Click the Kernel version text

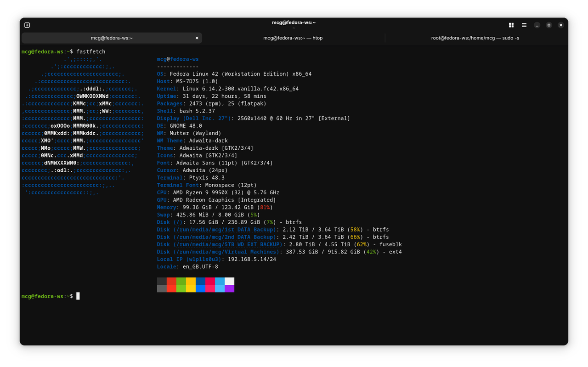pos(225,88)
